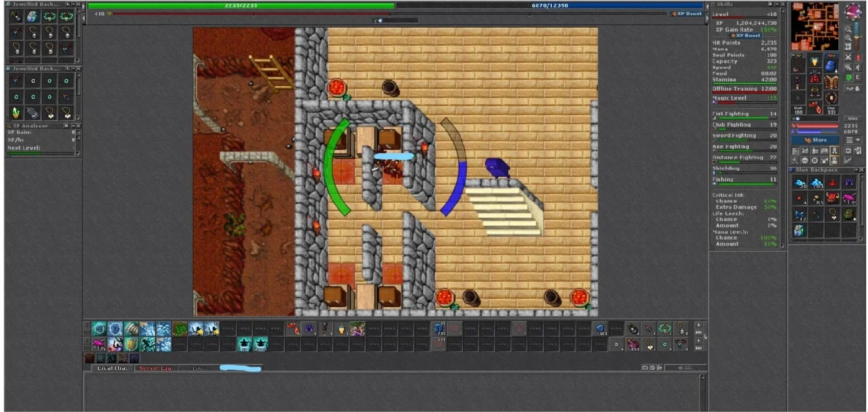Image resolution: width=868 pixels, height=412 pixels.
Task: Select the red demon helmet in Blue Backpack
Action: (x=833, y=198)
